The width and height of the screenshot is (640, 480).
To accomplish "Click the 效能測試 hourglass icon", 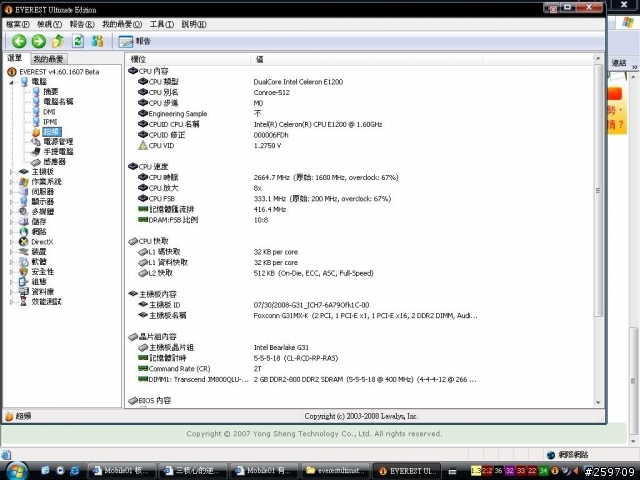I will (24, 302).
